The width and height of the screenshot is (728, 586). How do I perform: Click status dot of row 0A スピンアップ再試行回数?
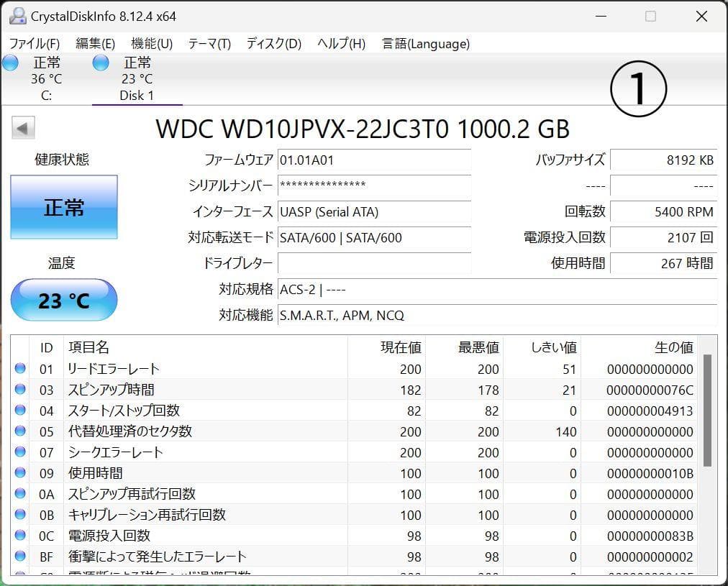[x=20, y=494]
